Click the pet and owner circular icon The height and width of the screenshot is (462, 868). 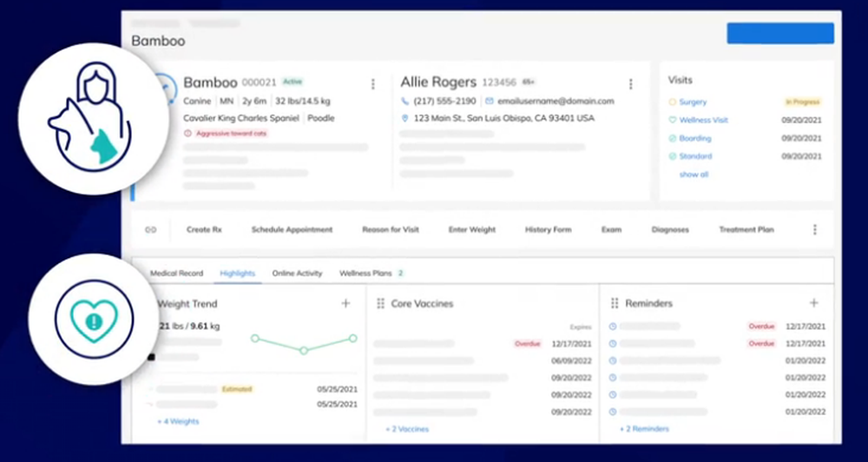point(93,119)
